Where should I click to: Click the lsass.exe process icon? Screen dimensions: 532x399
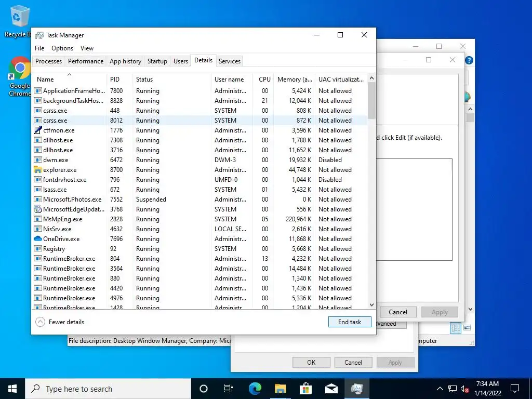pyautogui.click(x=37, y=189)
